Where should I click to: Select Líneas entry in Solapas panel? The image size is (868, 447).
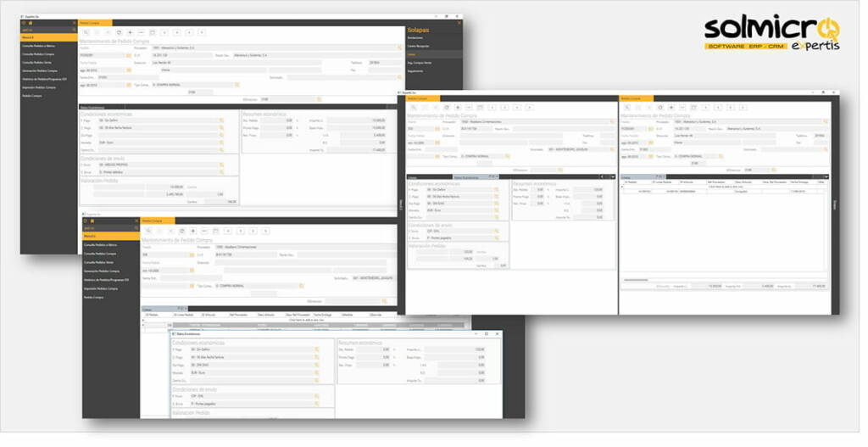435,54
